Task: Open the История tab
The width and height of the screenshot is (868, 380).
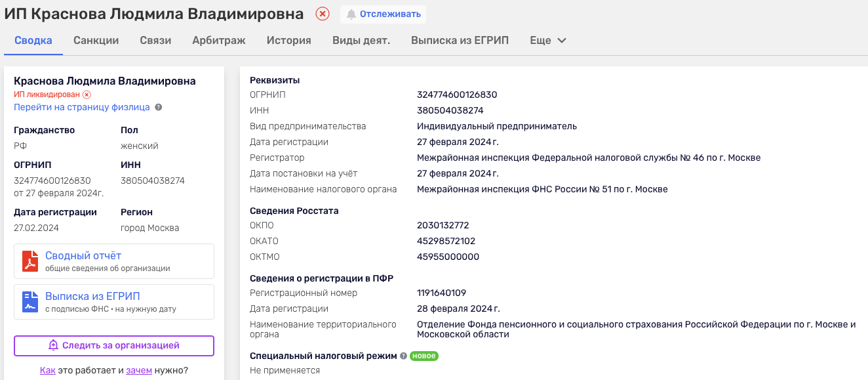Action: click(x=288, y=40)
